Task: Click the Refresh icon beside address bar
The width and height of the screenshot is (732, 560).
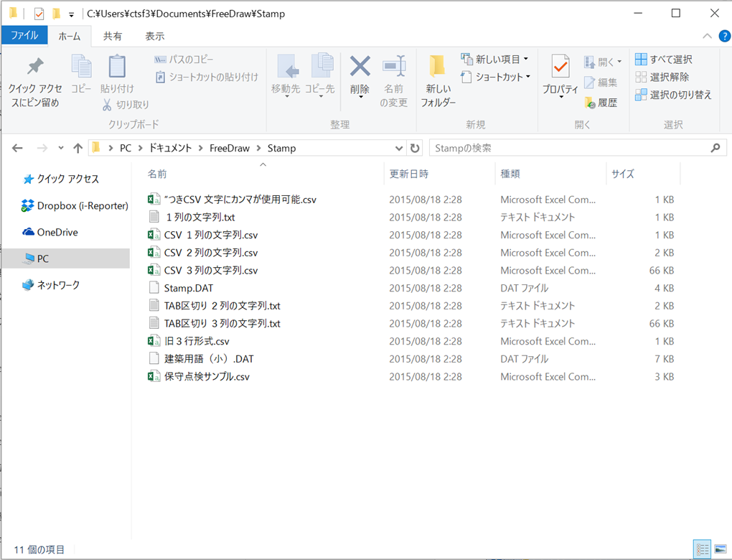Action: pyautogui.click(x=415, y=148)
